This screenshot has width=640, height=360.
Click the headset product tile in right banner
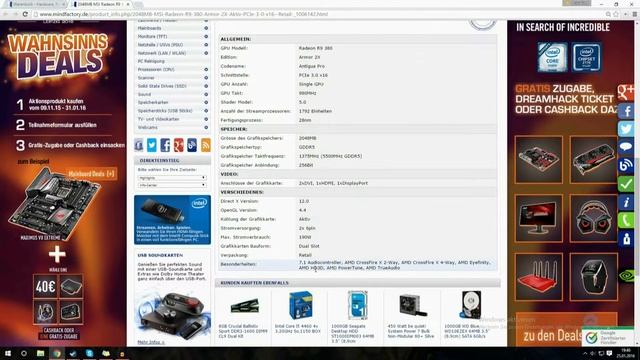[593, 218]
